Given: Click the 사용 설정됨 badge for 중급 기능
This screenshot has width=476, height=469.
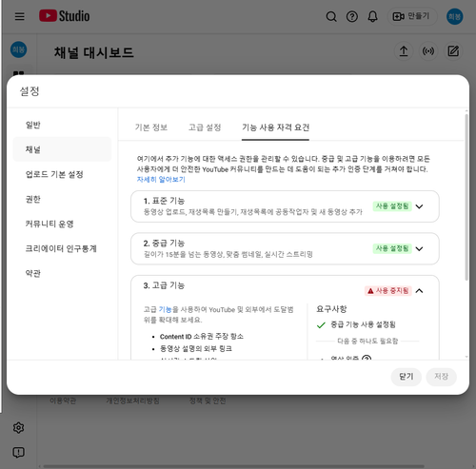Looking at the screenshot, I should pos(392,248).
